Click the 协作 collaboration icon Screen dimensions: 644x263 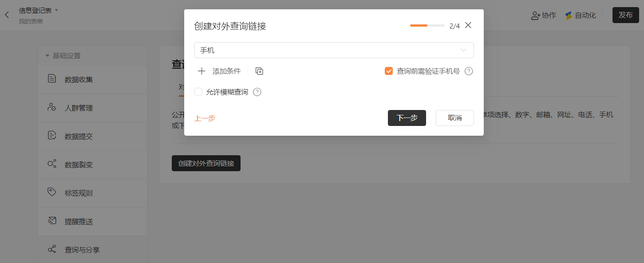(x=536, y=15)
